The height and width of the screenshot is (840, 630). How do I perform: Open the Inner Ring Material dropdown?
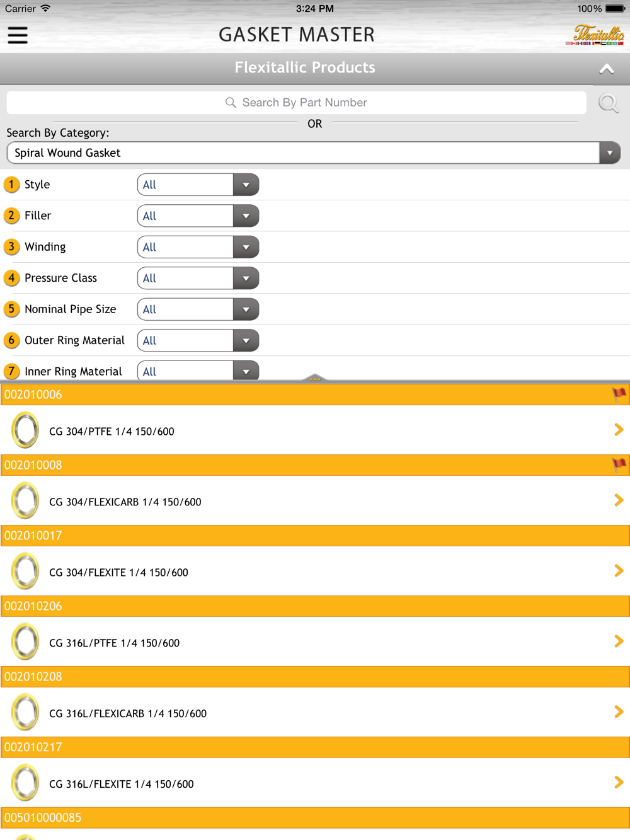198,371
